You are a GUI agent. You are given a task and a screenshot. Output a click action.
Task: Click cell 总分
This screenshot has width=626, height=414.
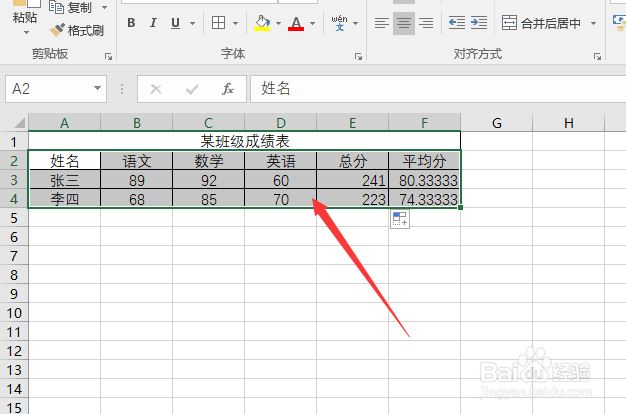(353, 161)
